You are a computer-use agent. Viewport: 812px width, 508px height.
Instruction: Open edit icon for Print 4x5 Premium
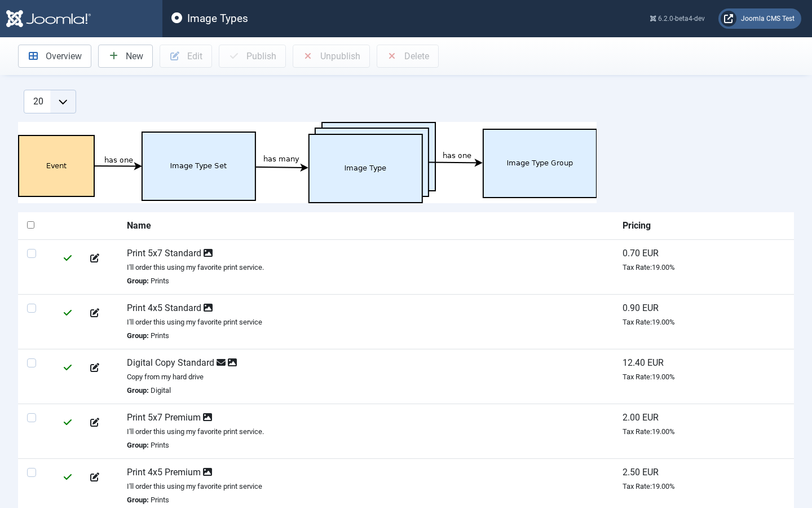(x=95, y=477)
